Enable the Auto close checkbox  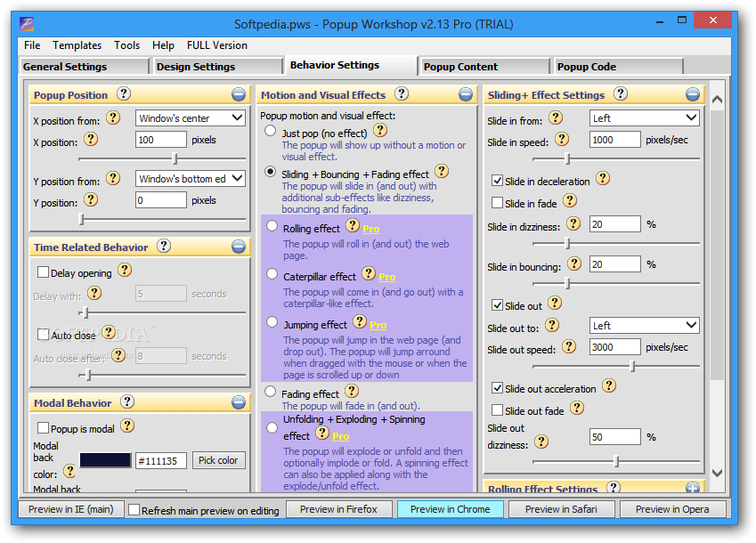[x=43, y=335]
